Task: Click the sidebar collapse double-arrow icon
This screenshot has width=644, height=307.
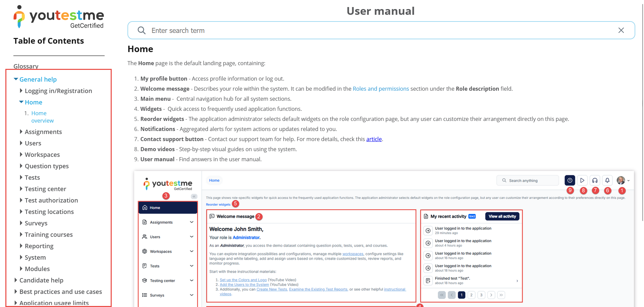Action: [194, 196]
